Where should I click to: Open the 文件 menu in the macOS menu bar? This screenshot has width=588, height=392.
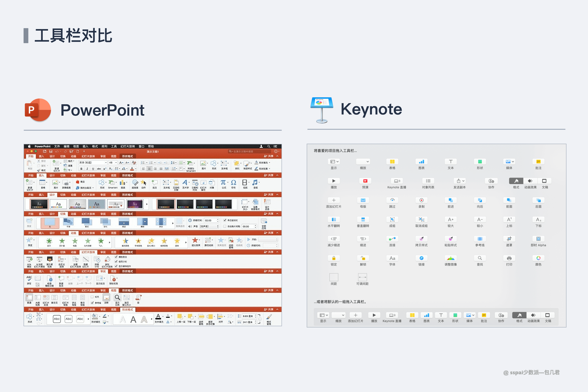pyautogui.click(x=57, y=146)
